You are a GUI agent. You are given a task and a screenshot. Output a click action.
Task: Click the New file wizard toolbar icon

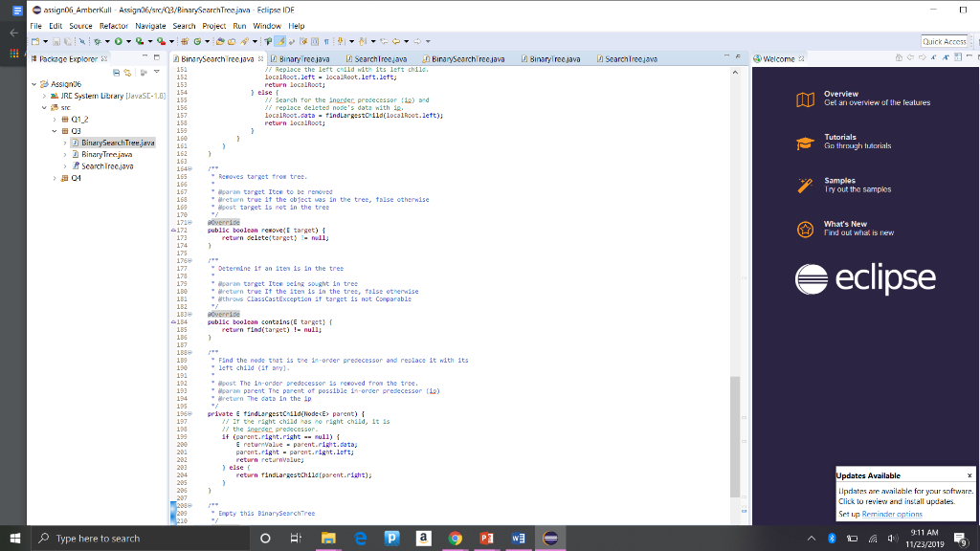tap(35, 41)
